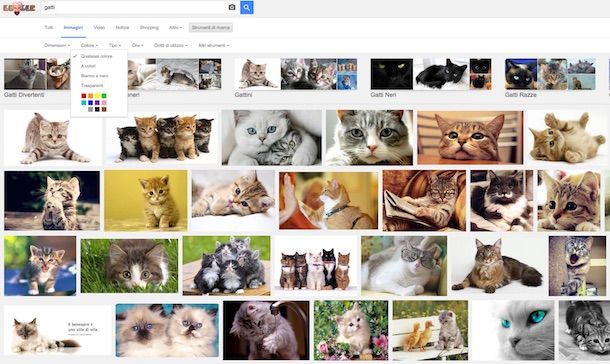Pick the red color swatch
The height and width of the screenshot is (364, 610).
(x=84, y=96)
